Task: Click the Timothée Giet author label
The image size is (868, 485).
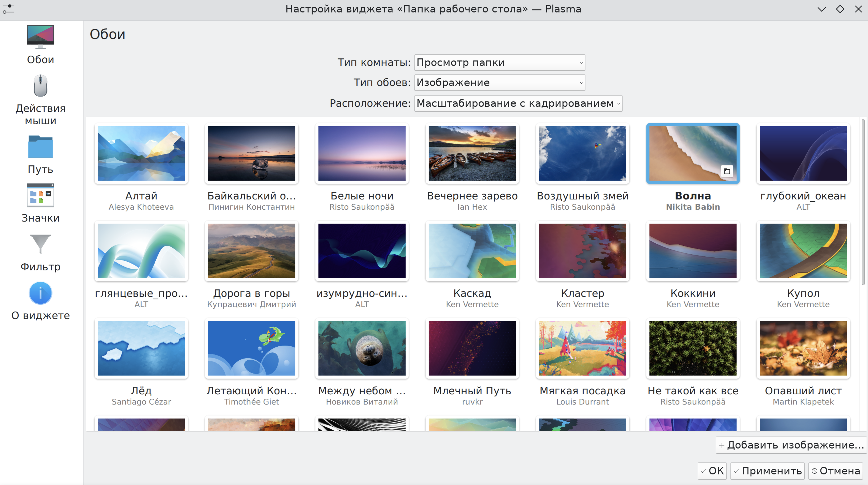Action: click(251, 402)
